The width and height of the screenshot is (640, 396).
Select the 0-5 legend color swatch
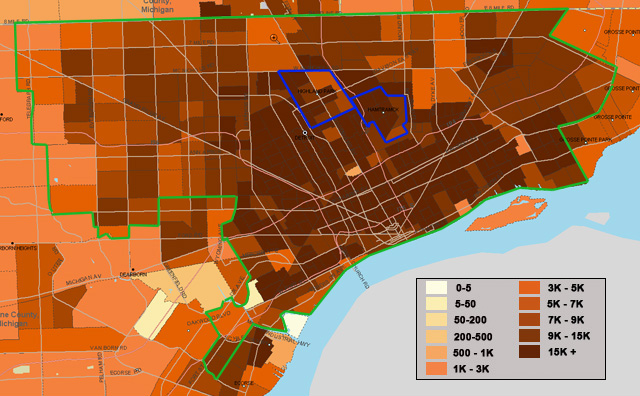pyautogui.click(x=436, y=288)
